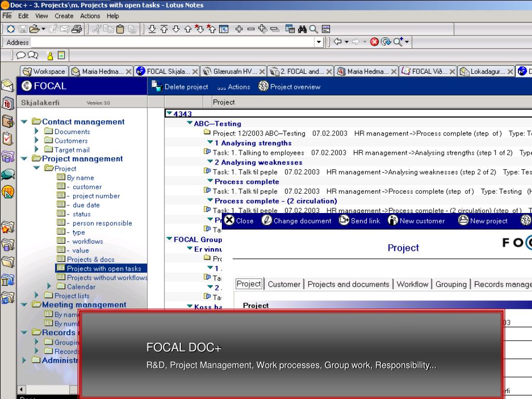Click the binoculars Find icon
The image size is (532, 399).
click(302, 29)
